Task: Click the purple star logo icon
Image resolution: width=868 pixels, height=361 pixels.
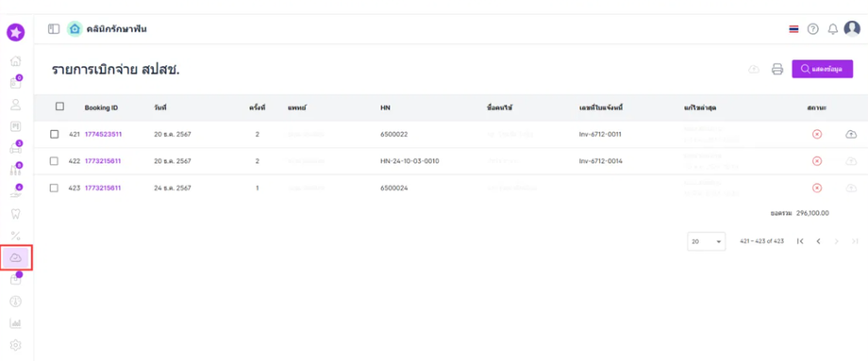Action: (15, 33)
